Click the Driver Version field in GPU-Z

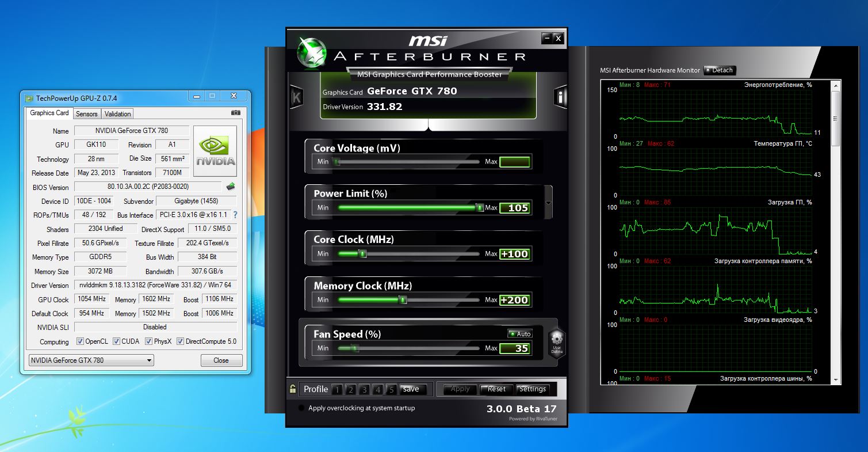(155, 286)
